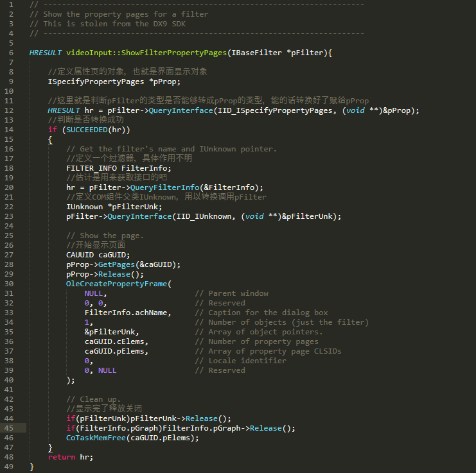The image size is (476, 473).
Task: Click the '1,' argument on line 34
Action: (89, 323)
